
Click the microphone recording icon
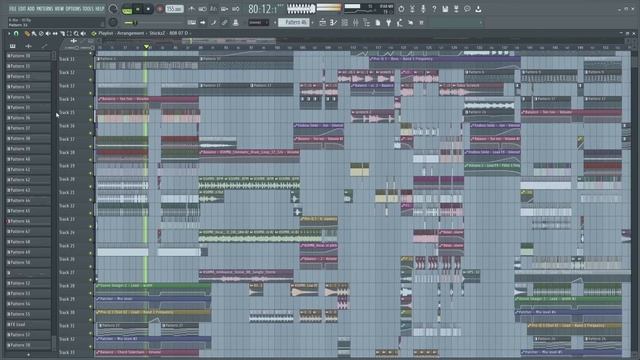423,9
